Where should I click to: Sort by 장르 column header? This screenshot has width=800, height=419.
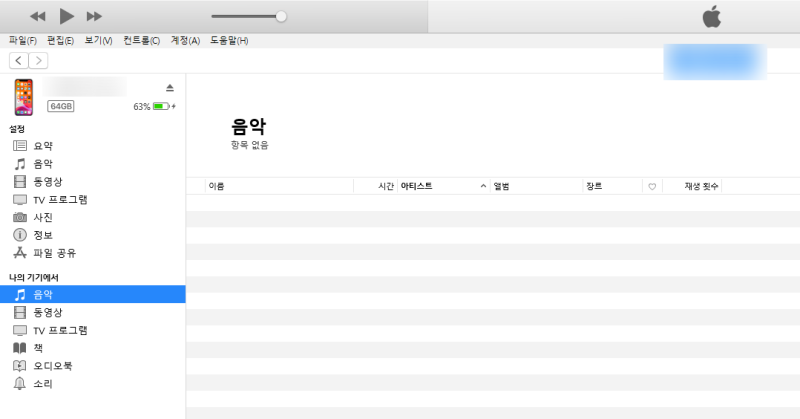tap(613, 186)
